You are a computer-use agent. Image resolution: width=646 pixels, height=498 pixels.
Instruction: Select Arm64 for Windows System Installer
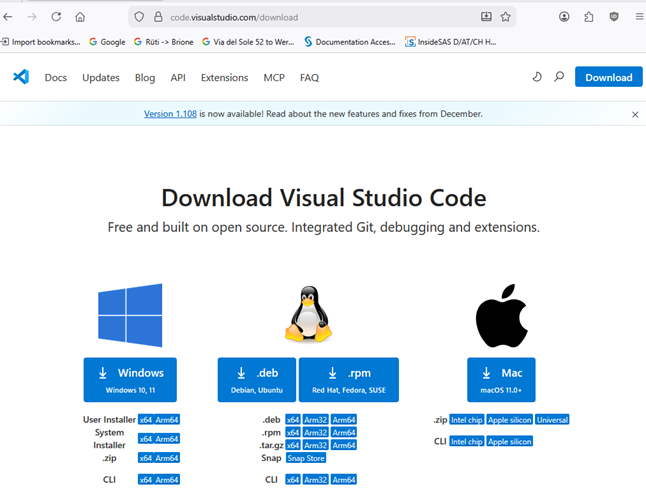pyautogui.click(x=167, y=439)
